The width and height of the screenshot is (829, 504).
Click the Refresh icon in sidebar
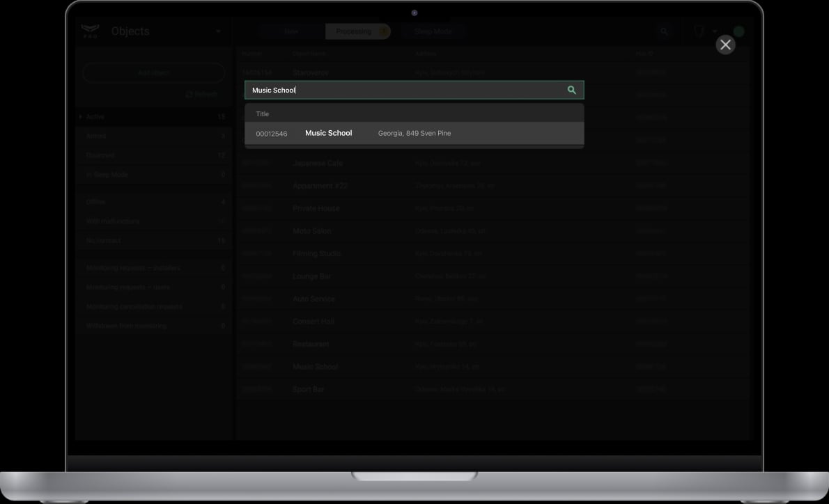pos(189,95)
